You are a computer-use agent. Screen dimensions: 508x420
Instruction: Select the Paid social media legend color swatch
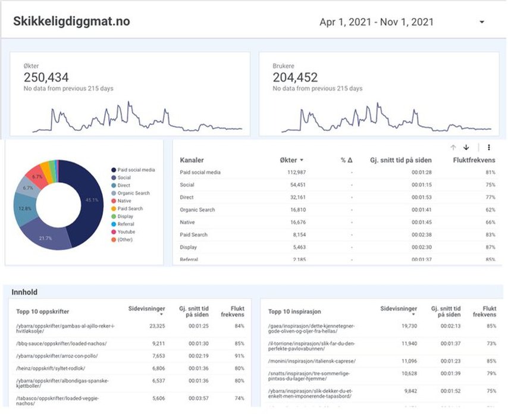(x=114, y=170)
